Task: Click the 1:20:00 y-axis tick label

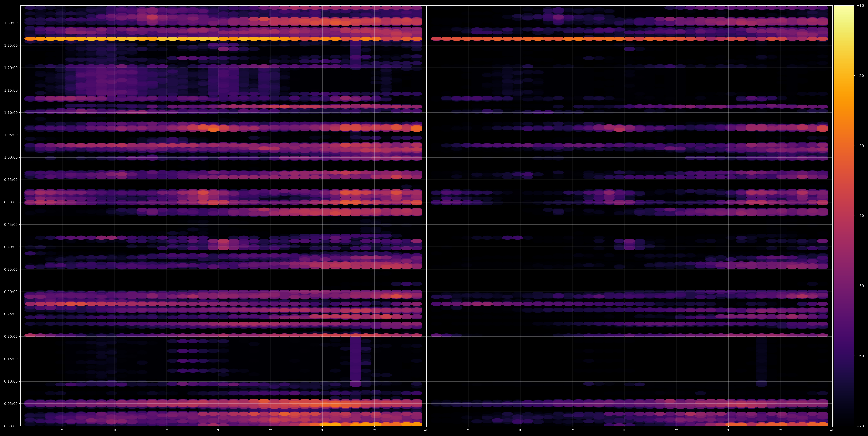Action: click(x=11, y=68)
